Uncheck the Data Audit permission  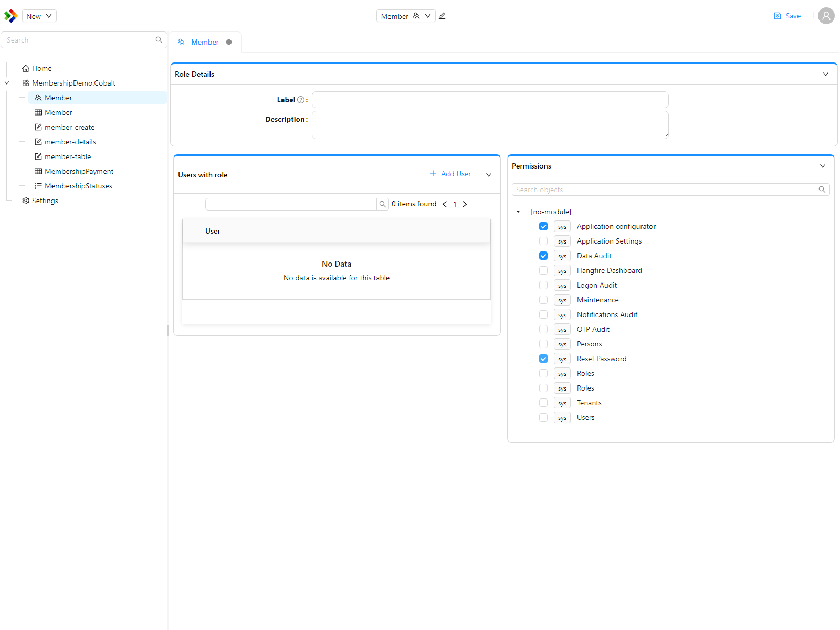coord(543,256)
